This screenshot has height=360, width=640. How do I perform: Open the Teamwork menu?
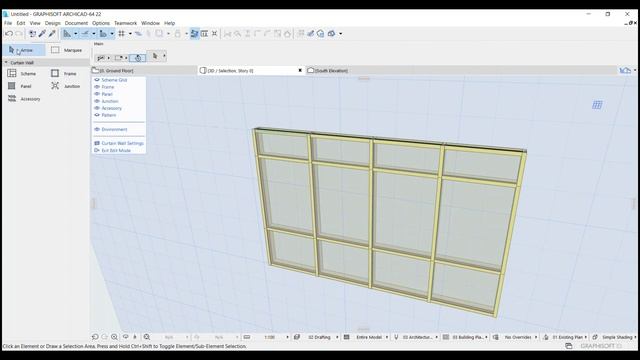[x=125, y=23]
